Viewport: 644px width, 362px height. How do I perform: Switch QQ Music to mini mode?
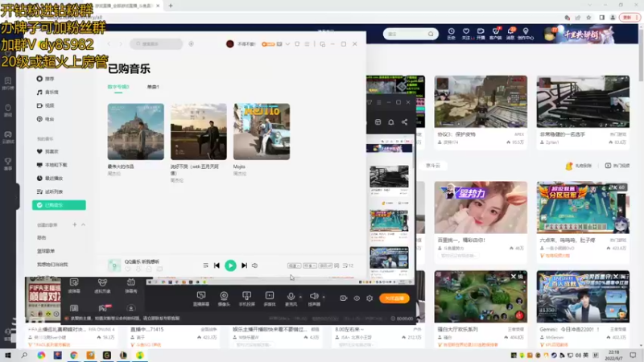(x=323, y=44)
